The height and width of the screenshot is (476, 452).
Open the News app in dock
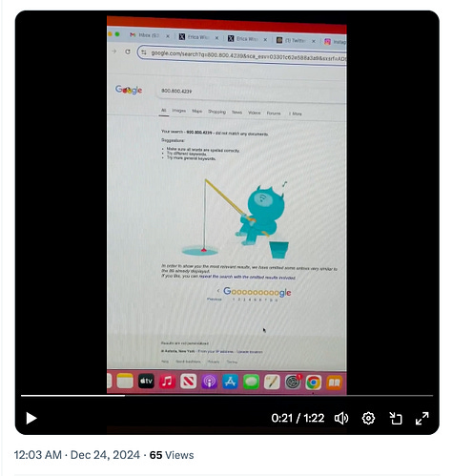(188, 382)
